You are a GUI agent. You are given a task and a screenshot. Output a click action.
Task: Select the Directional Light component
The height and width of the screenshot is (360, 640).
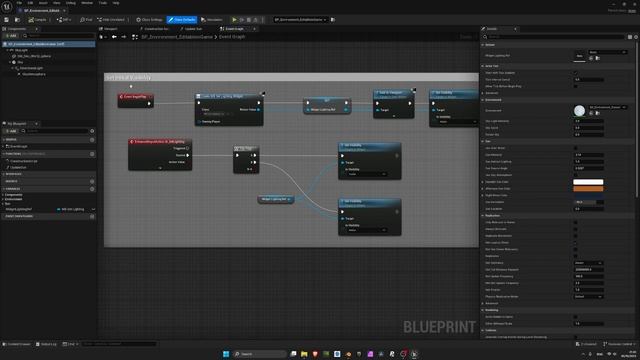31,68
